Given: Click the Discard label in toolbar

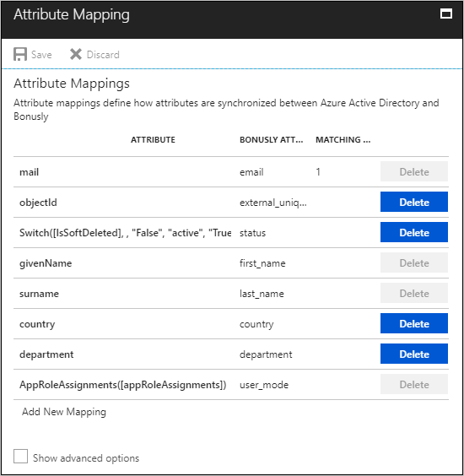Looking at the screenshot, I should pyautogui.click(x=103, y=55).
